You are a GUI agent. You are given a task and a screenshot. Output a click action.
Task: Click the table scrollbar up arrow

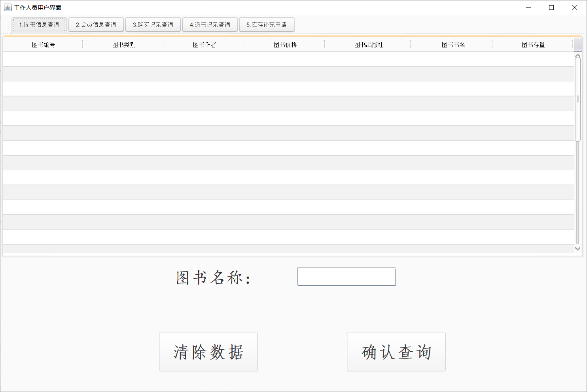pyautogui.click(x=578, y=55)
